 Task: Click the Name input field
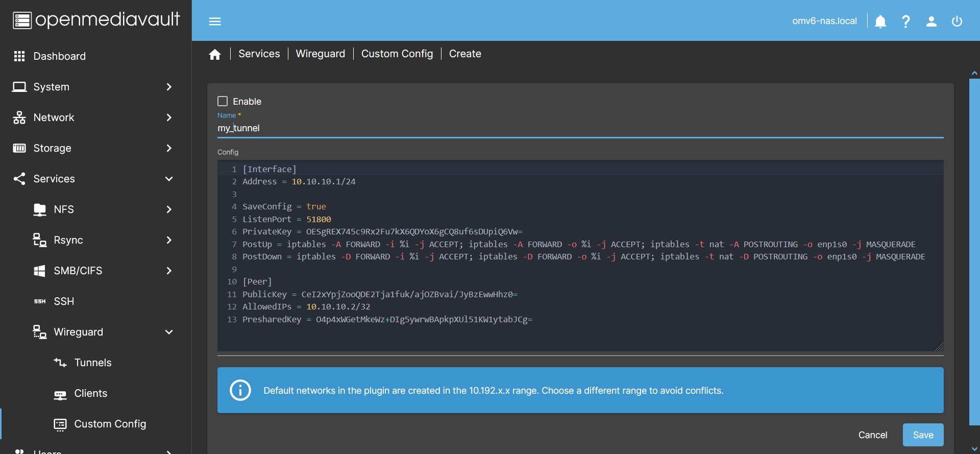pyautogui.click(x=580, y=128)
